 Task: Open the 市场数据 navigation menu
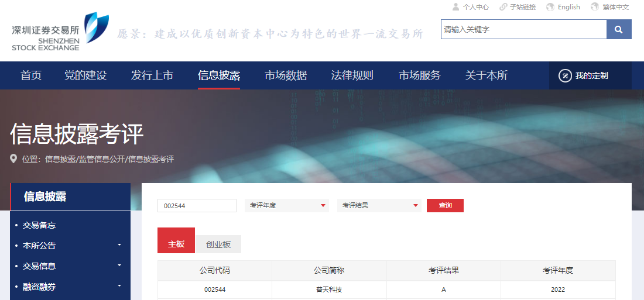(x=286, y=75)
